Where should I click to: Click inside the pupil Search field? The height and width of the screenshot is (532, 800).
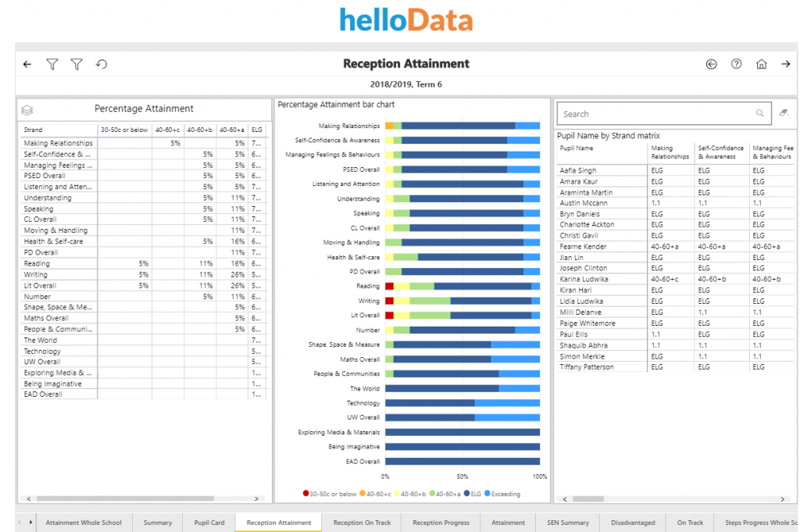[664, 113]
